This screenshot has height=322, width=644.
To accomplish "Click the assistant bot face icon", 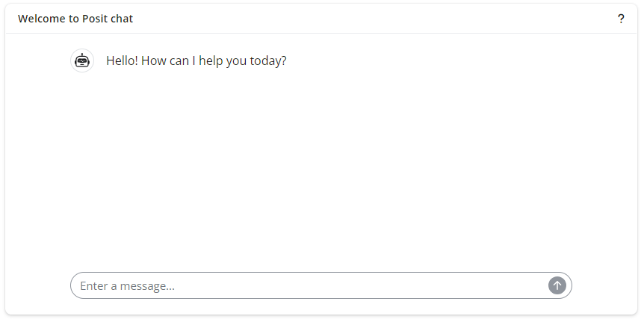I will (x=82, y=61).
